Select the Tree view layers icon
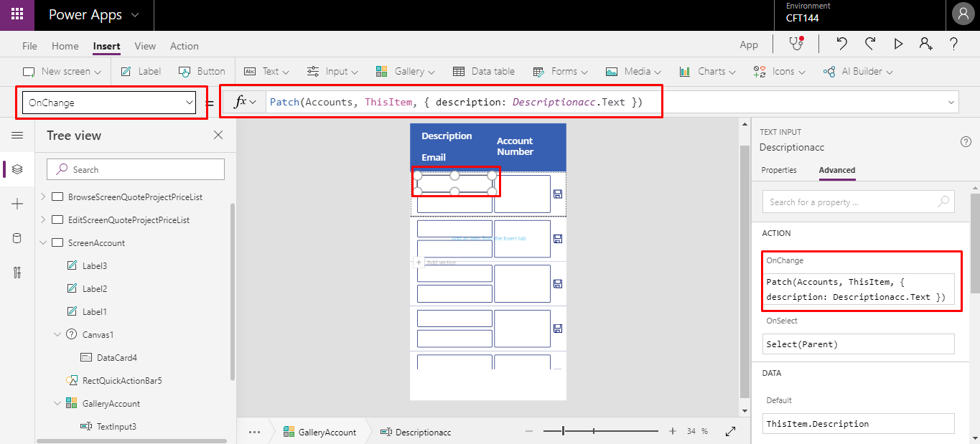The image size is (980, 444). (17, 169)
